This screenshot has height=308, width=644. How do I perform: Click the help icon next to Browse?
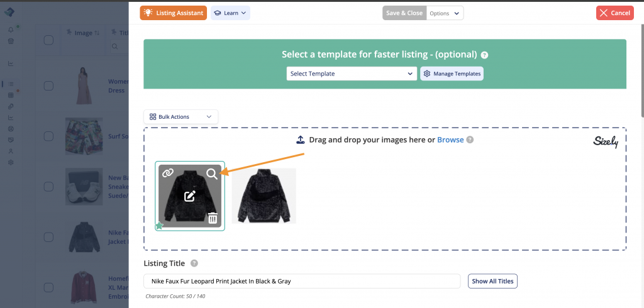pos(470,140)
